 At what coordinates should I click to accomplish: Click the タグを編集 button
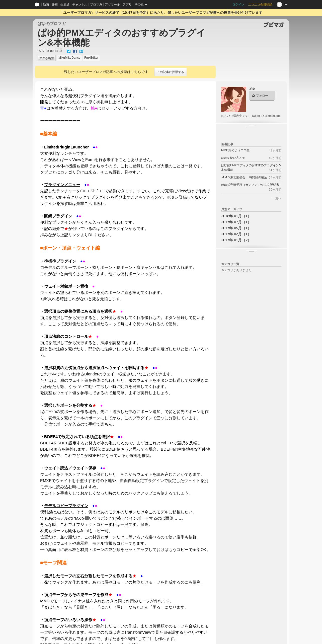(x=47, y=58)
